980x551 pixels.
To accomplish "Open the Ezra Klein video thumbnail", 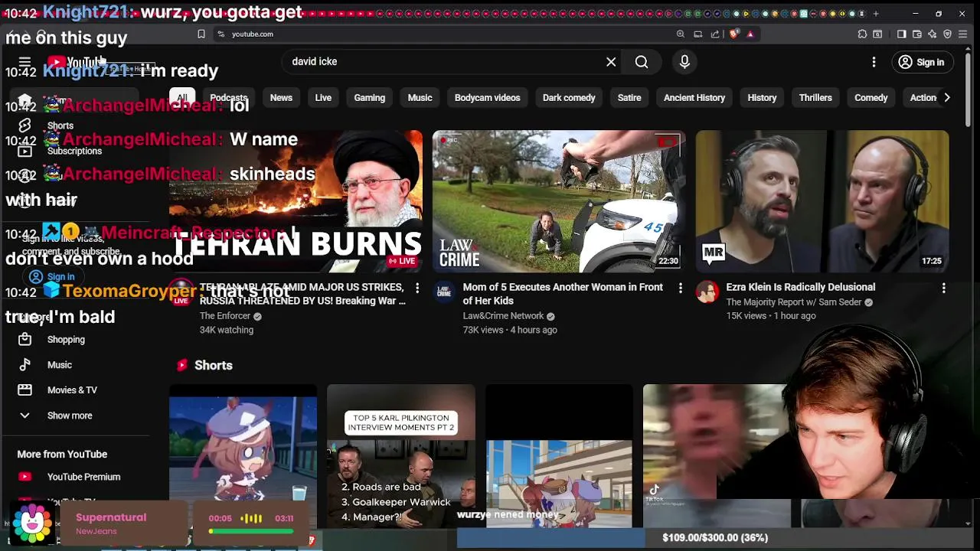I will tap(822, 201).
